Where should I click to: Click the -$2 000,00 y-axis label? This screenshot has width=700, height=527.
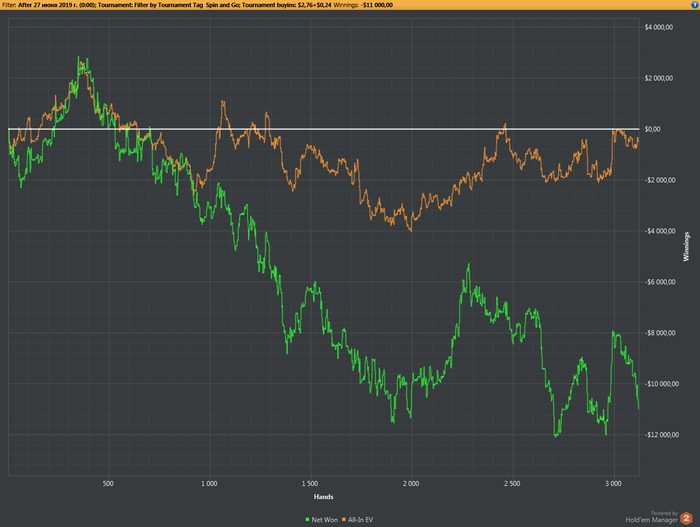(660, 180)
